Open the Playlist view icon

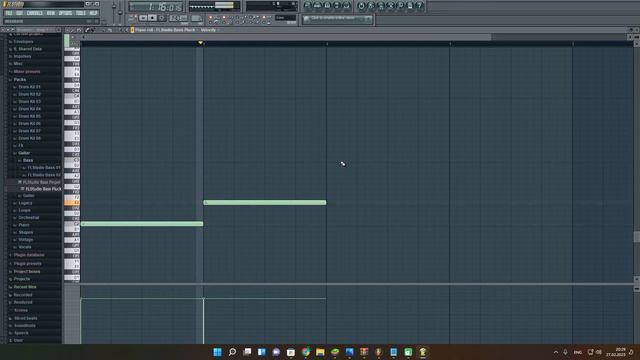(307, 6)
